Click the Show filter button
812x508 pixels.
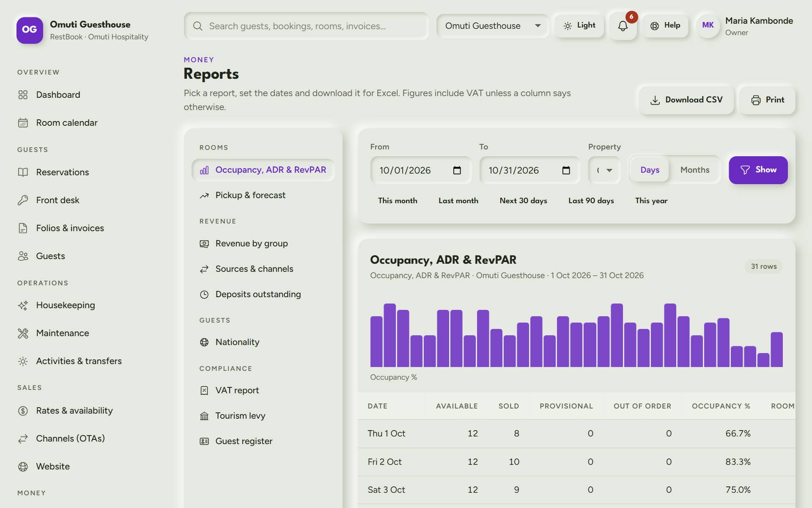(x=758, y=170)
